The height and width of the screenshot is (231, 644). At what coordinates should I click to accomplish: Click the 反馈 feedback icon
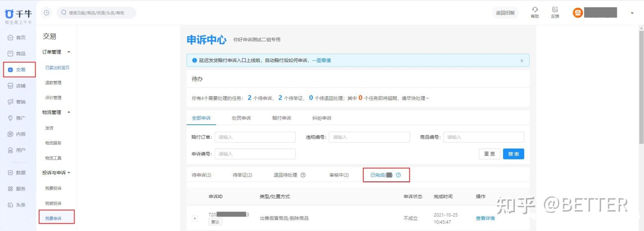555,10
